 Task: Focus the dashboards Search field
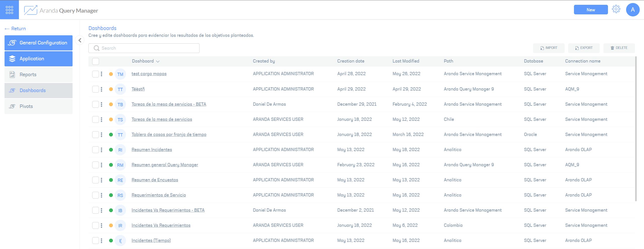point(144,48)
